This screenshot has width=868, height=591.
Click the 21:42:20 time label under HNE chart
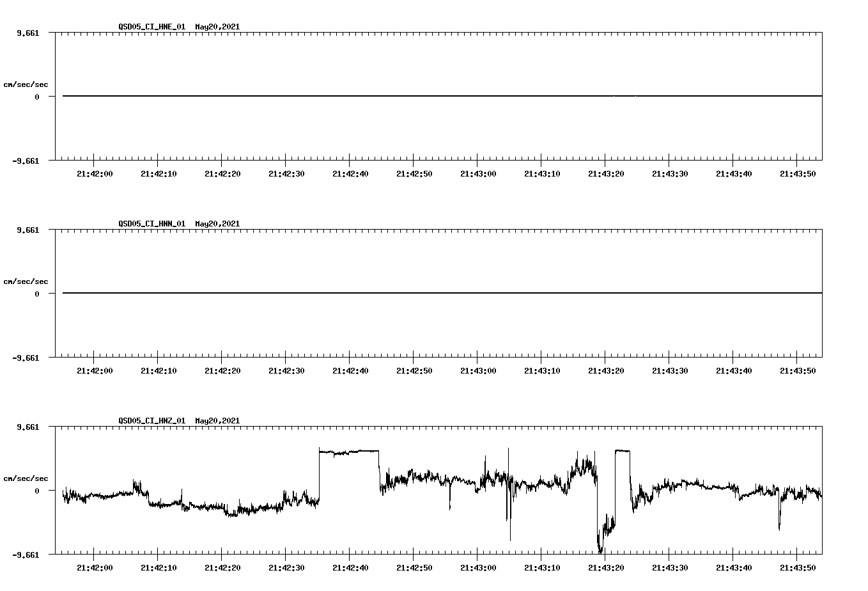(x=222, y=173)
